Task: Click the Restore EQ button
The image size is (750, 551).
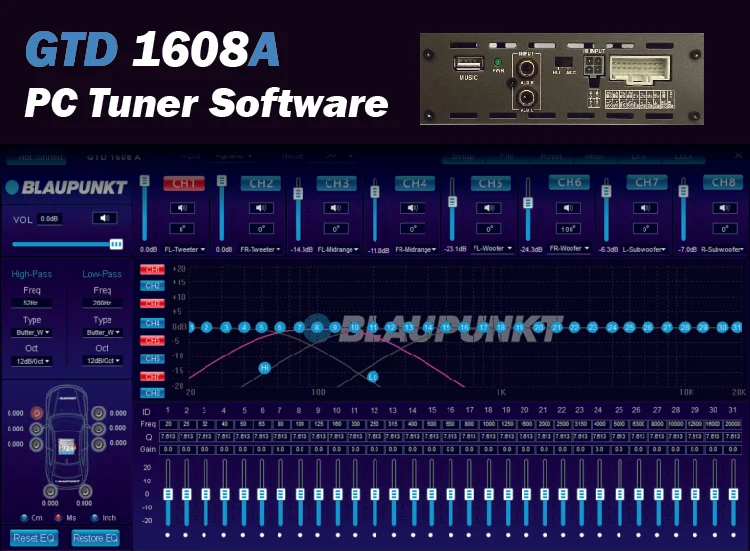Action: point(95,538)
